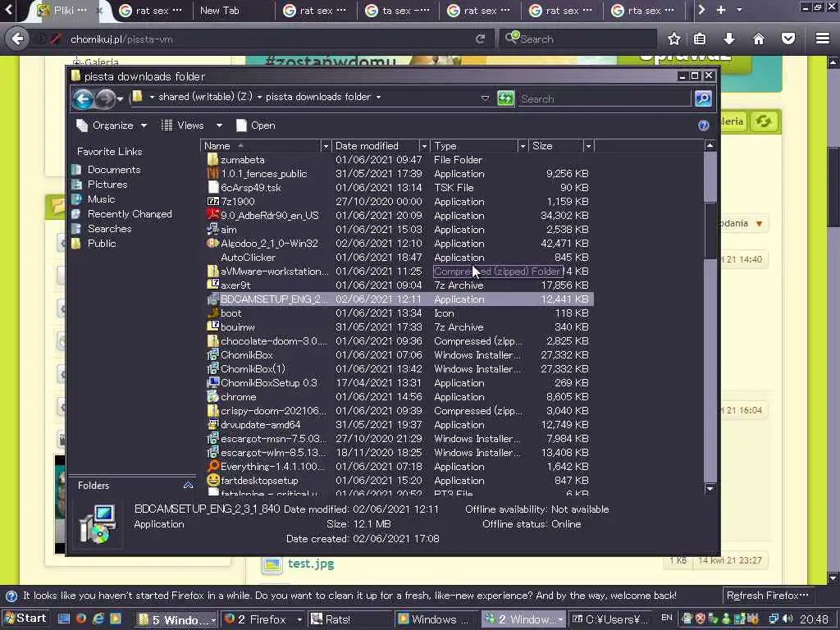
Task: Open the address bar history dropdown
Action: pos(485,98)
